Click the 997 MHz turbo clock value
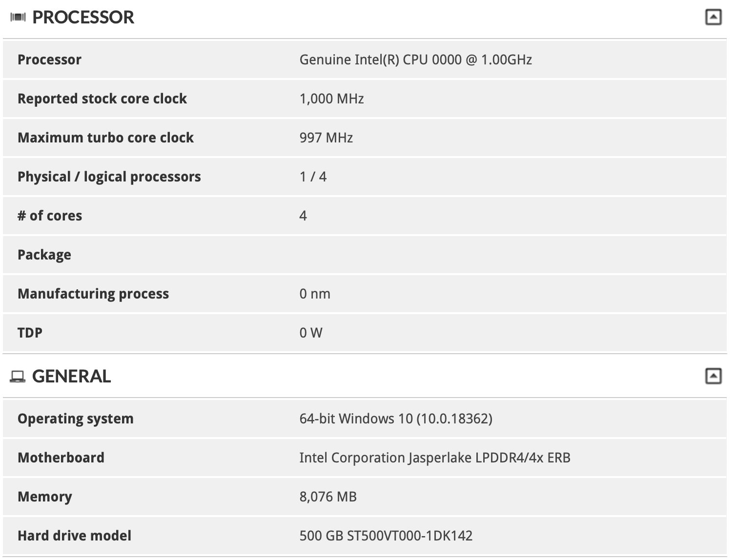Image resolution: width=737 pixels, height=560 pixels. coord(326,138)
